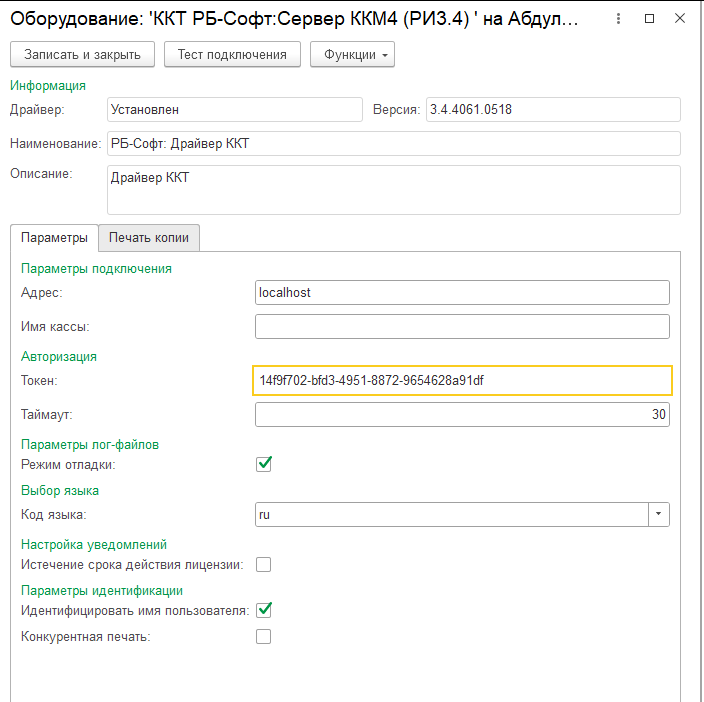Click the 'Авторизация' section heading
Screen dimensions: 704x702
59,357
